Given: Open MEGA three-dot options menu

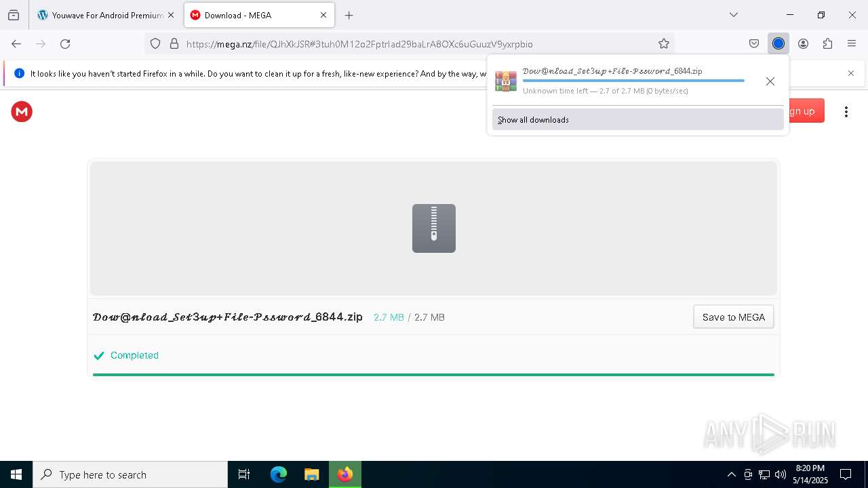Looking at the screenshot, I should 846,112.
